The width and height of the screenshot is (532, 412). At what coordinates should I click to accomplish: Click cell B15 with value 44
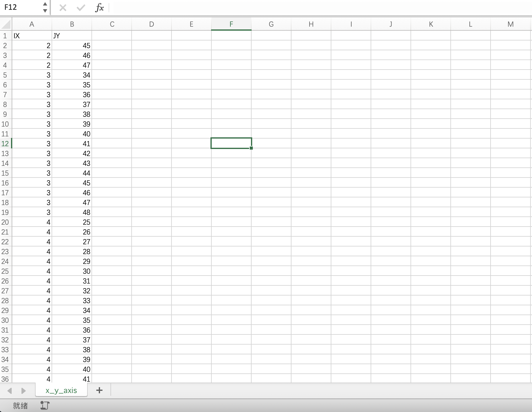[x=72, y=173]
